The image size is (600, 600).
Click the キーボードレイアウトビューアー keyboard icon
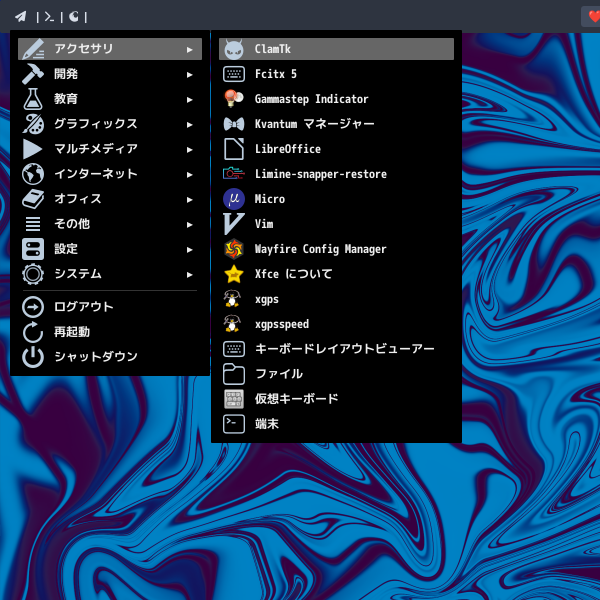pos(234,349)
